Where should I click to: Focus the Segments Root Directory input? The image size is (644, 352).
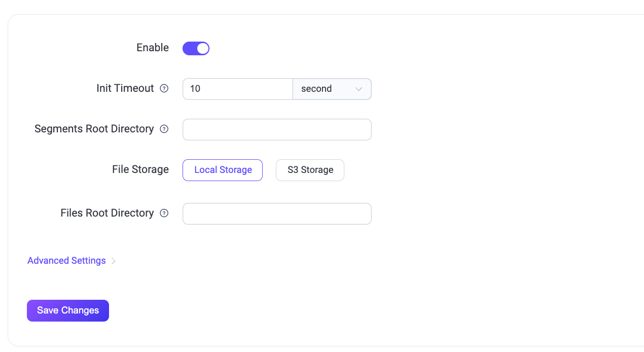point(277,129)
